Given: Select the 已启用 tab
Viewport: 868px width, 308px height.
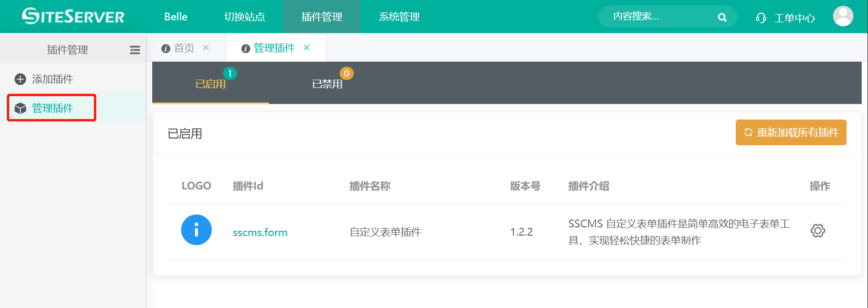Looking at the screenshot, I should click(x=211, y=84).
